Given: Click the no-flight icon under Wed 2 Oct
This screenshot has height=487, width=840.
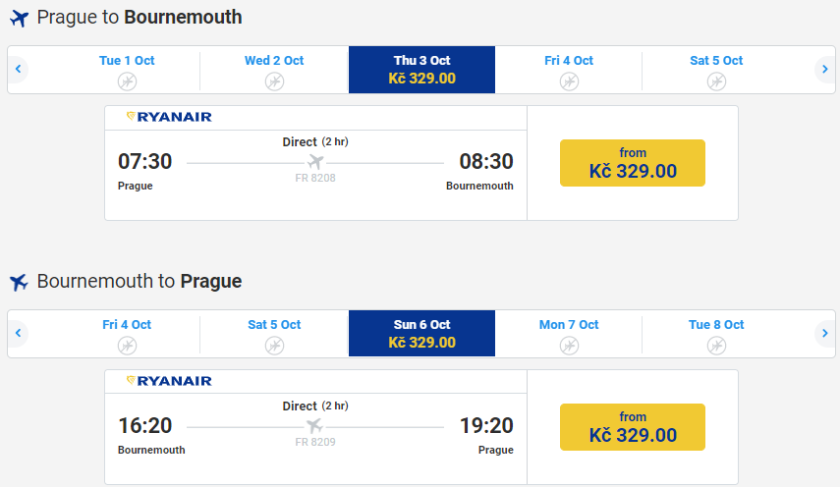Looking at the screenshot, I should pyautogui.click(x=274, y=81).
